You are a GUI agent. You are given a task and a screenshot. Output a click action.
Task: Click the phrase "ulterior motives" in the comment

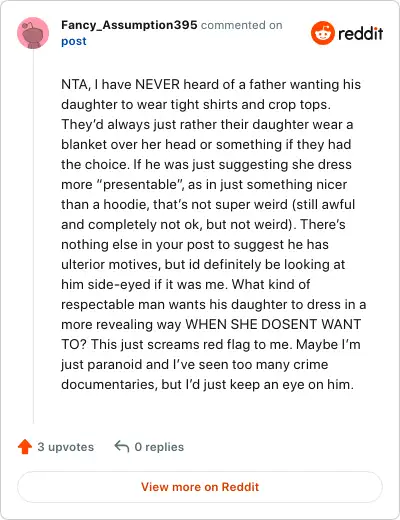tap(108, 265)
